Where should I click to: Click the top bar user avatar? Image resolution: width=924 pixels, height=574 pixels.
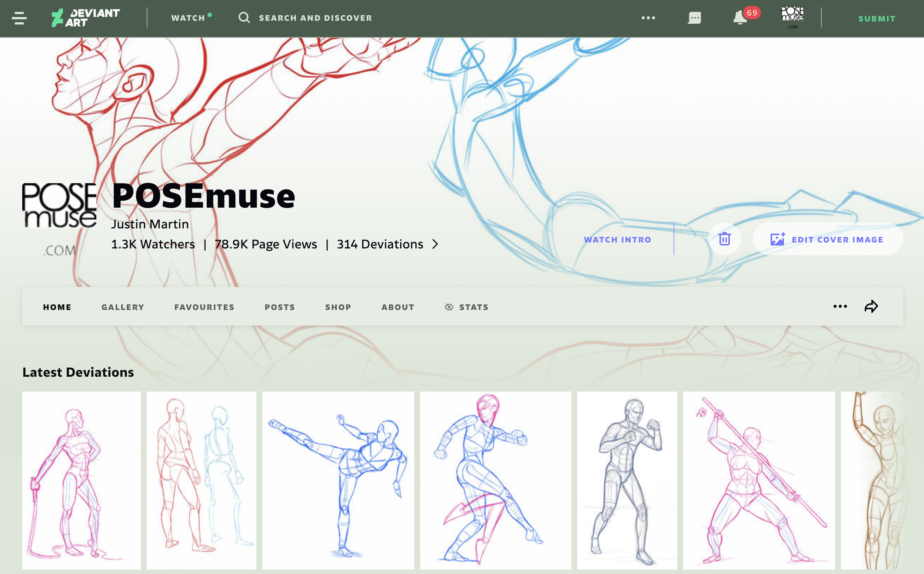click(792, 17)
